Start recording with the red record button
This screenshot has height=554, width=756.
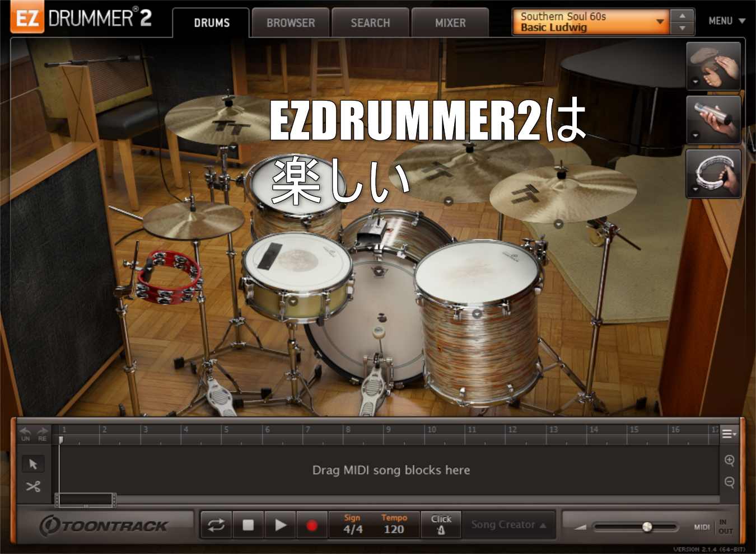point(312,525)
